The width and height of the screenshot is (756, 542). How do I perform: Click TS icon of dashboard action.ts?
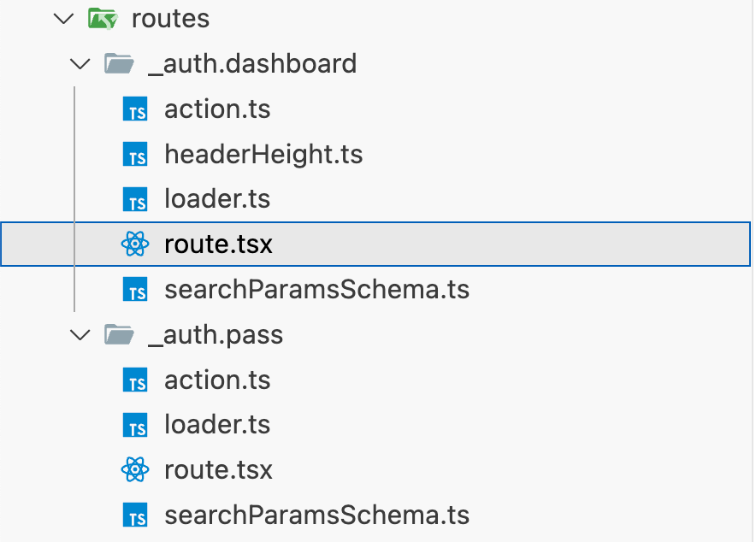[135, 109]
